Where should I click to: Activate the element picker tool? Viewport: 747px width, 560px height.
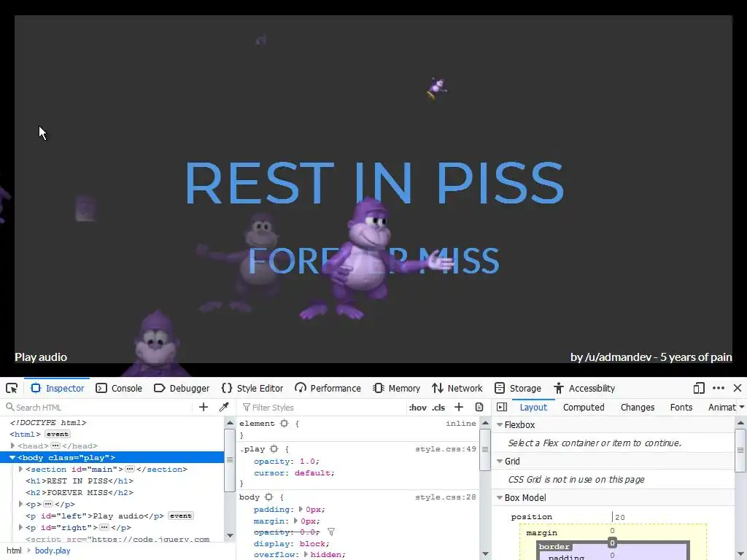12,388
